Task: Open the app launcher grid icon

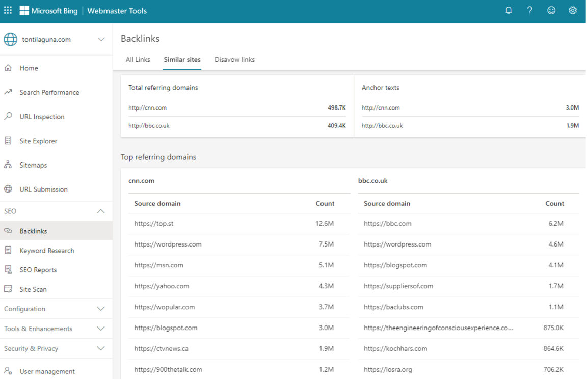Action: 8,10
